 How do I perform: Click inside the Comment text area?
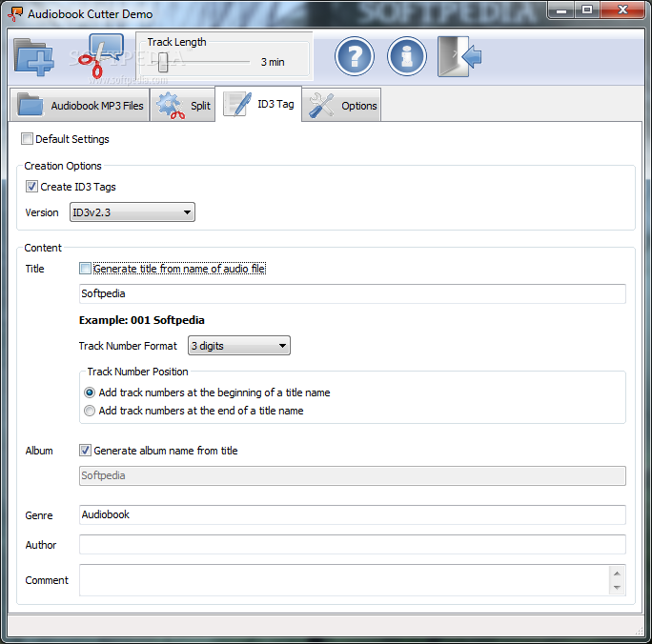(344, 580)
